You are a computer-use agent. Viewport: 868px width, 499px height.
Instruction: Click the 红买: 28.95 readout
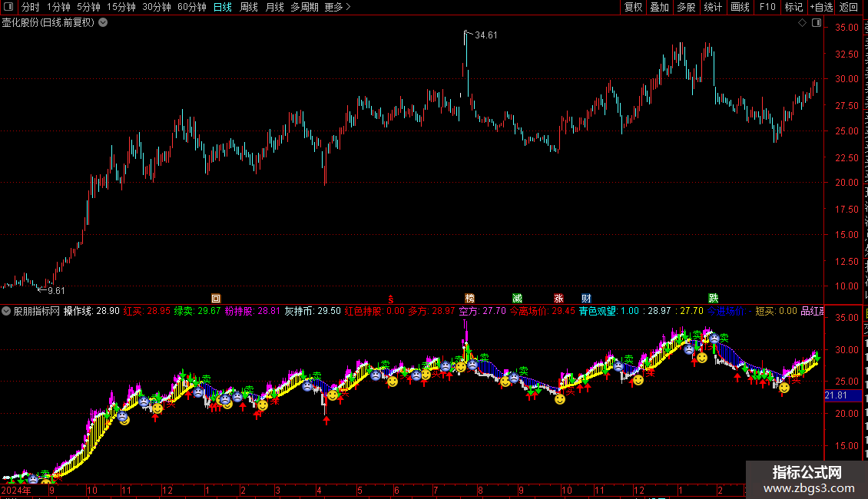coord(147,311)
